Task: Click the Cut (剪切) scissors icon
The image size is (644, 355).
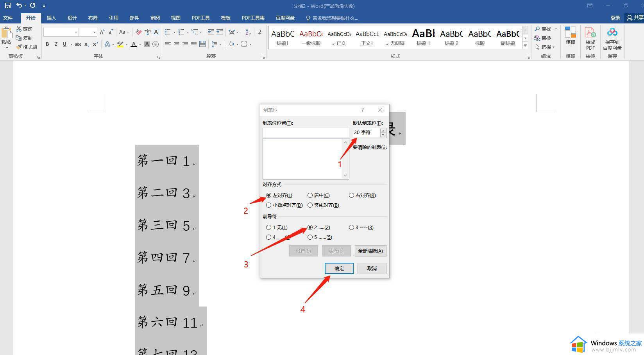Action: [x=19, y=29]
